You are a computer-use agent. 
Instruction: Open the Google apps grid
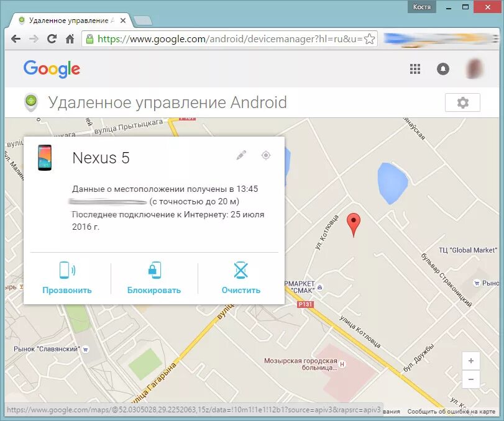point(415,69)
